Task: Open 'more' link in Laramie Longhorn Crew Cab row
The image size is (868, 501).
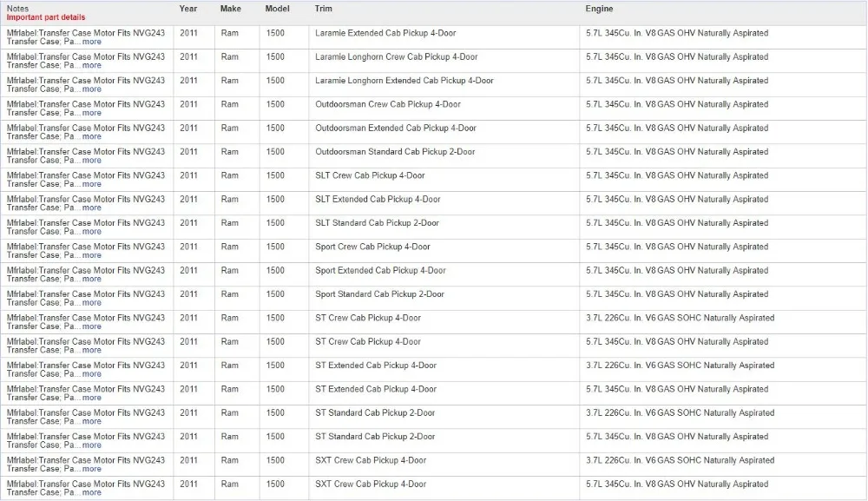Action: click(x=92, y=65)
